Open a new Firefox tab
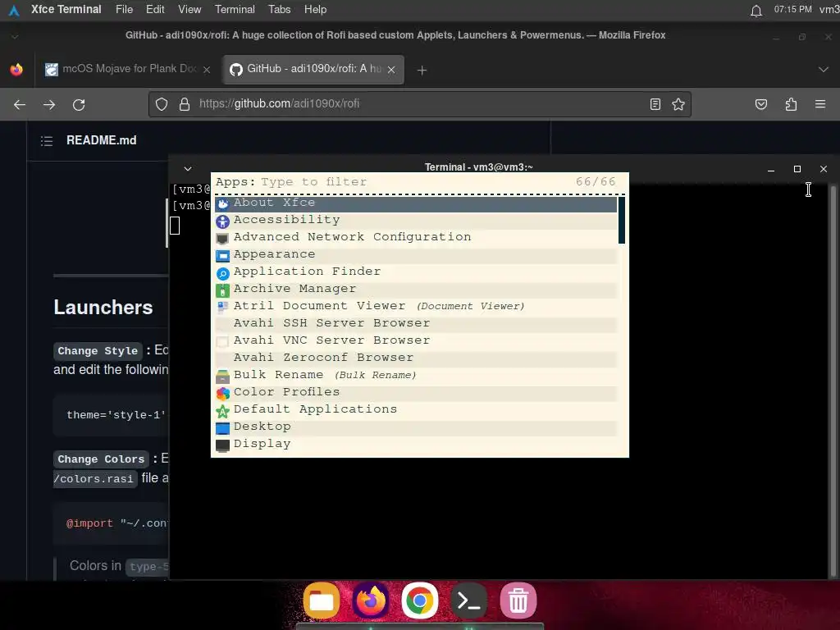Viewport: 840px width, 630px height. click(422, 71)
